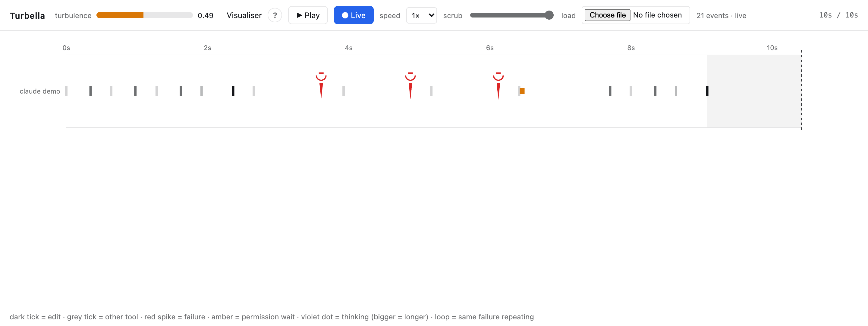Click the orange turbulence meter bar
Image resolution: width=868 pixels, height=326 pixels.
click(144, 15)
